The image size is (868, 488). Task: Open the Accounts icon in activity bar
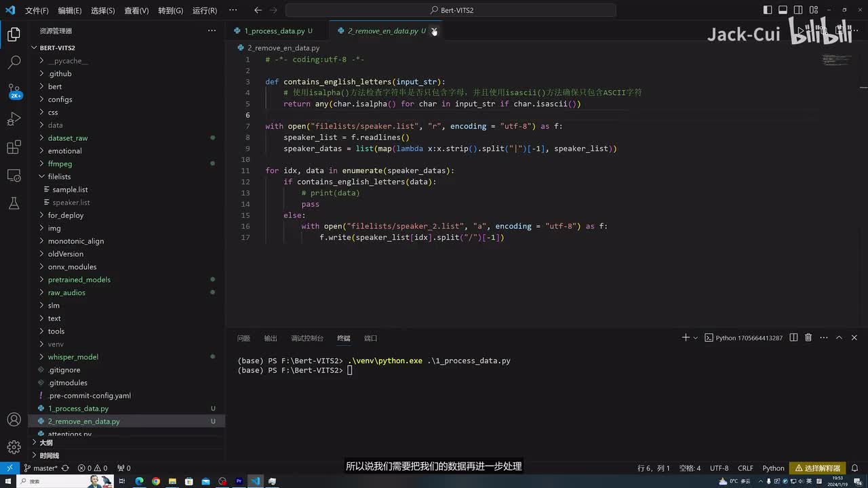tap(14, 420)
